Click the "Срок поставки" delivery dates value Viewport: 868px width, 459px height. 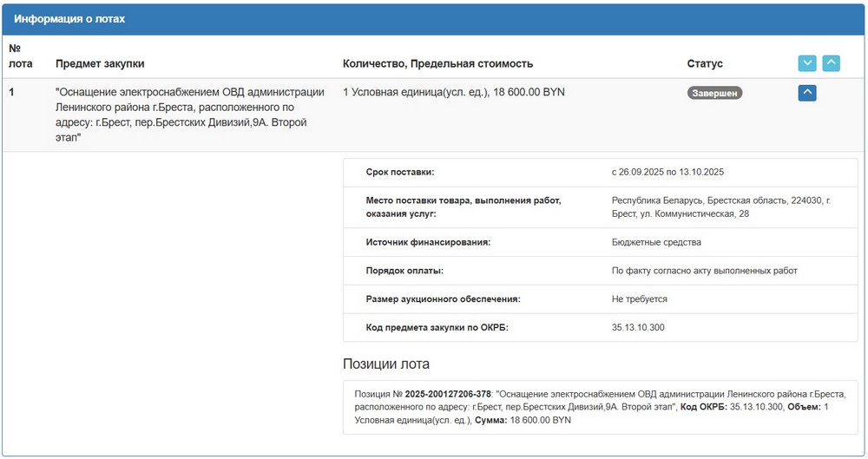point(667,172)
